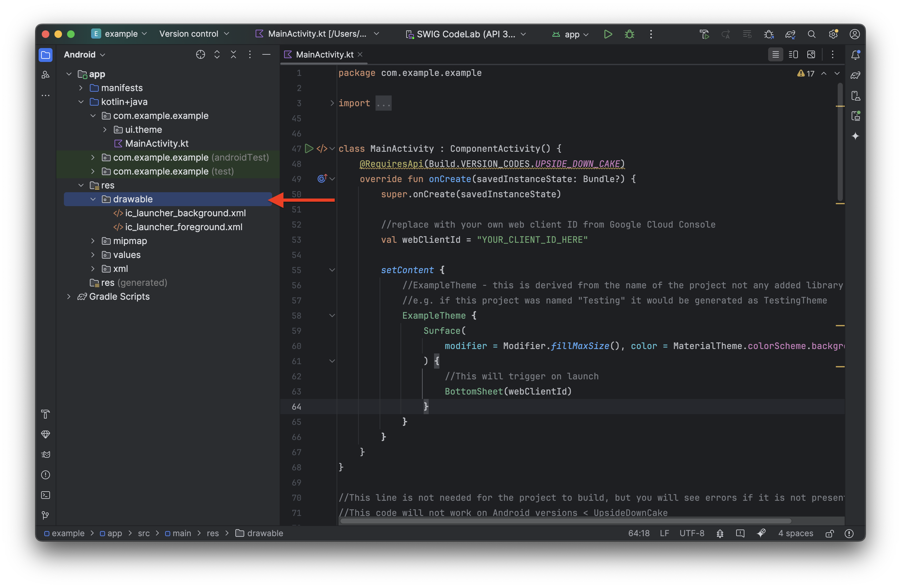Collapse the drawable folder
The image size is (901, 588).
pyautogui.click(x=93, y=199)
